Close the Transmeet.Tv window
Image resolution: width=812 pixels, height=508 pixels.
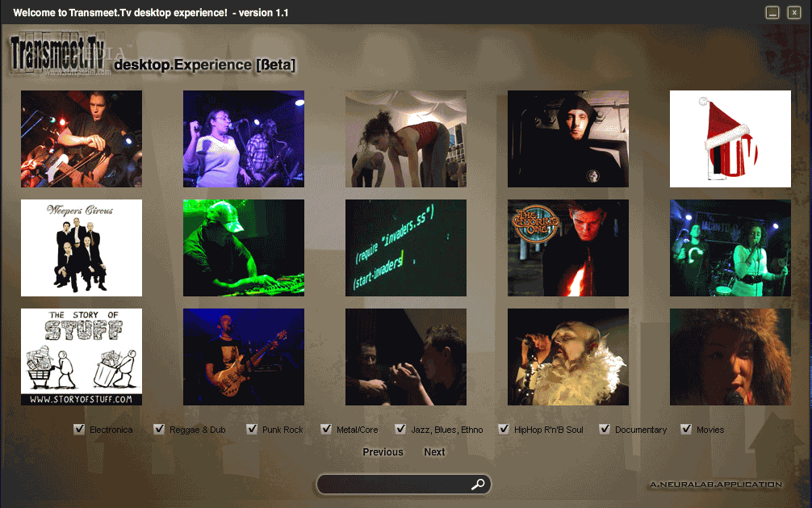(794, 12)
